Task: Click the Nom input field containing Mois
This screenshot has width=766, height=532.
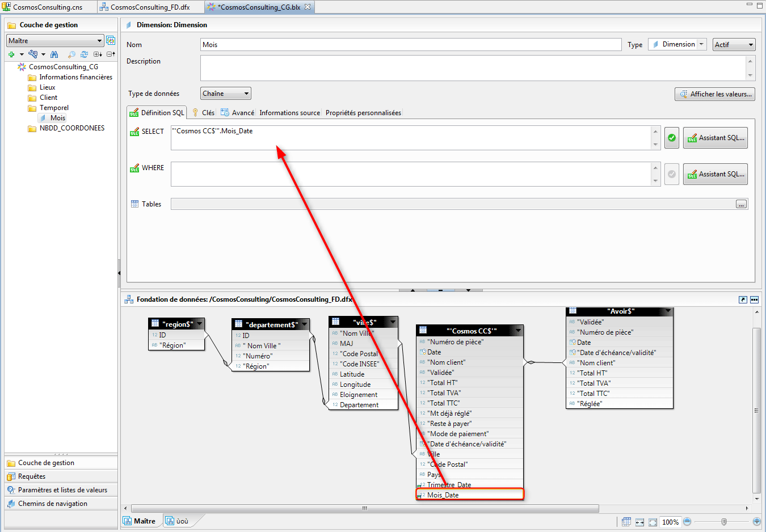Action: coord(411,45)
